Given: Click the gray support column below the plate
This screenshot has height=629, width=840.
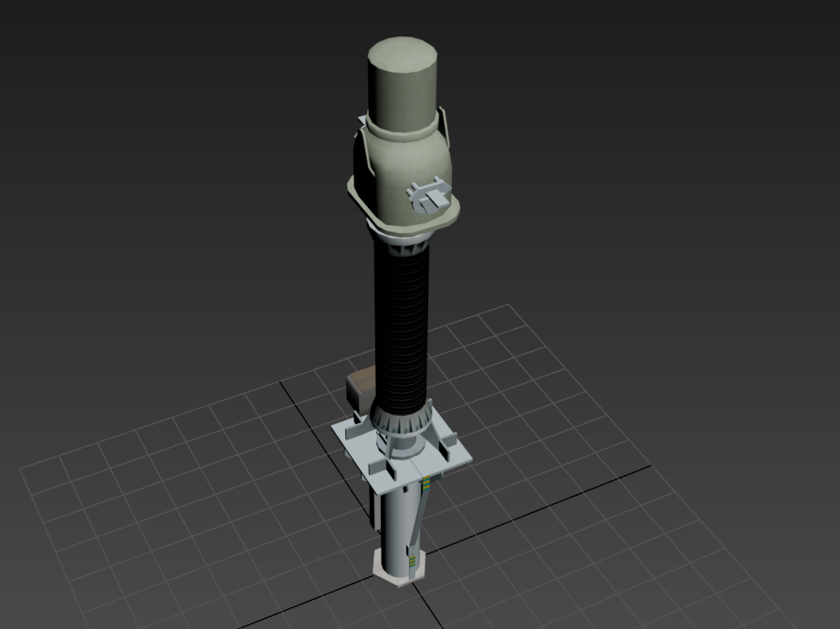Looking at the screenshot, I should (x=396, y=520).
